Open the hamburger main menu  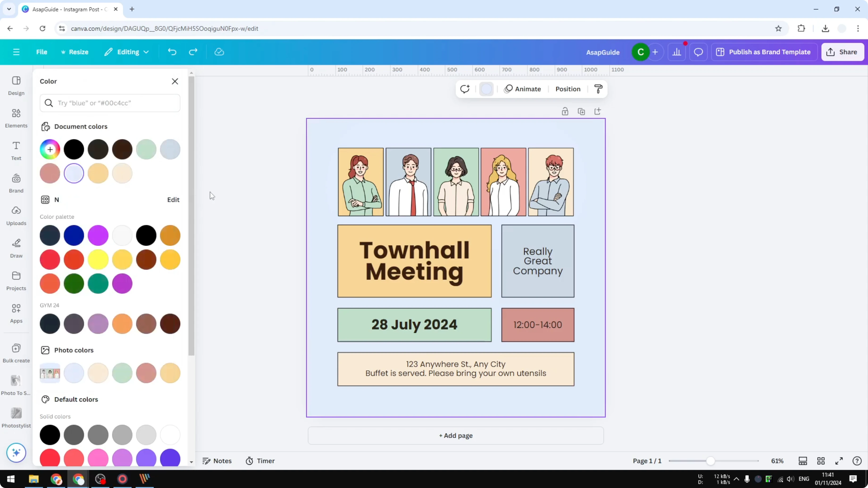pos(16,52)
